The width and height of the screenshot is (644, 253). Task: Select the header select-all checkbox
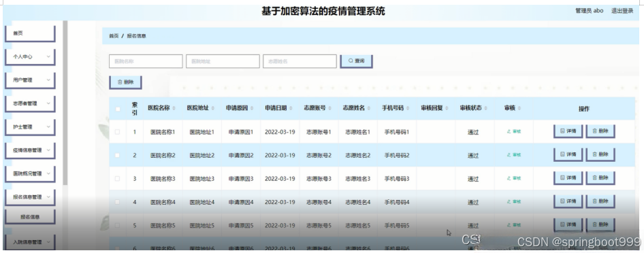pos(118,109)
